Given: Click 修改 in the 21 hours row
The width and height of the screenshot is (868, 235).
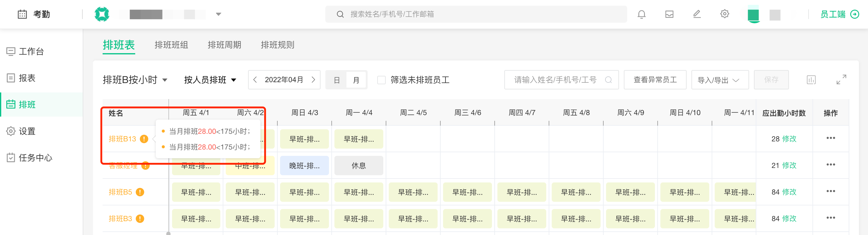Looking at the screenshot, I should (789, 166).
